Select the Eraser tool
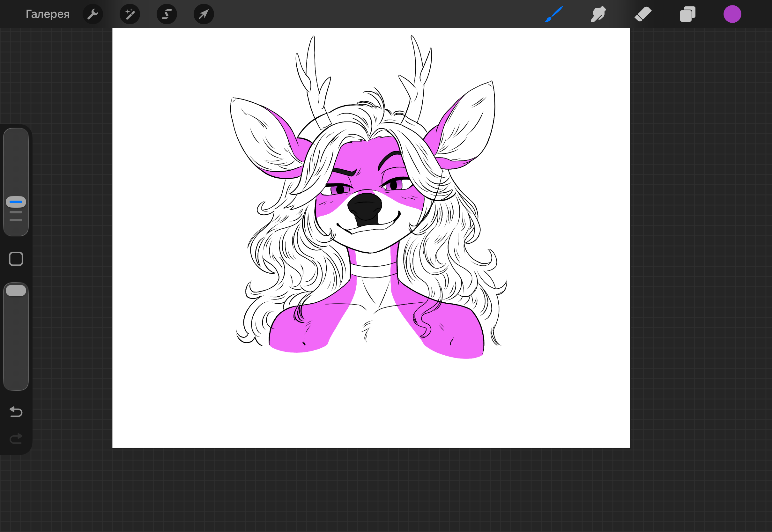This screenshot has height=532, width=772. coord(643,14)
